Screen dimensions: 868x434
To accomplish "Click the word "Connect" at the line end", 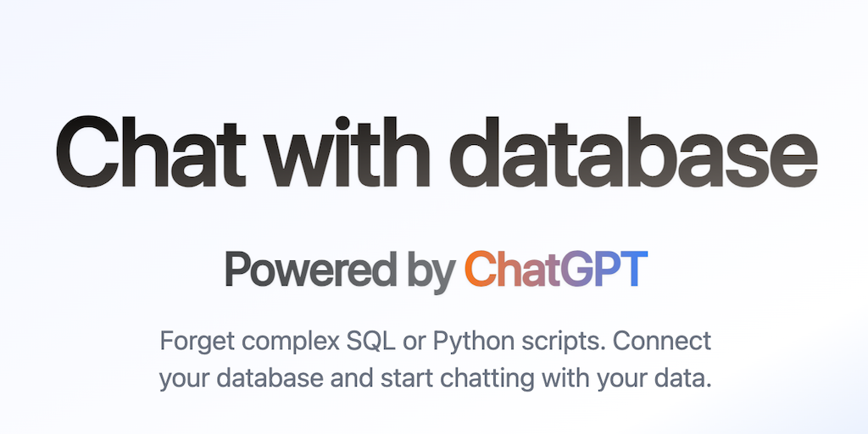I will point(662,342).
